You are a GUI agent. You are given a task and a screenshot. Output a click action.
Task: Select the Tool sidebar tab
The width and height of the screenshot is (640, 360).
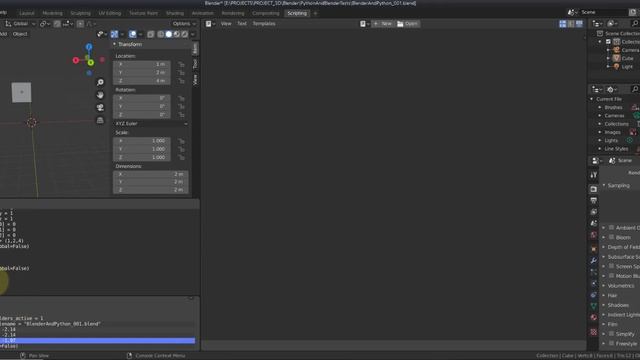click(195, 64)
